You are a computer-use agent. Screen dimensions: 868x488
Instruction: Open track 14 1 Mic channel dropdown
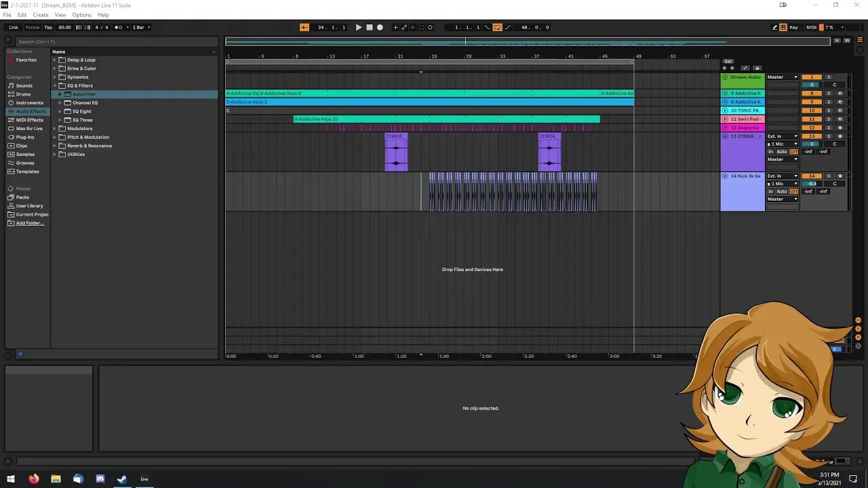[782, 184]
